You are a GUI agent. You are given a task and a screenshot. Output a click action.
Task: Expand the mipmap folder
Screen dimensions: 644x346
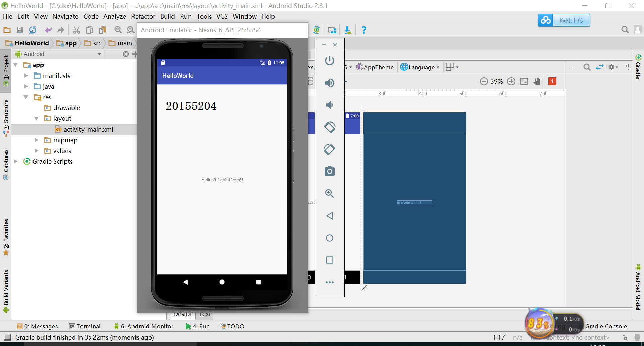pyautogui.click(x=36, y=140)
